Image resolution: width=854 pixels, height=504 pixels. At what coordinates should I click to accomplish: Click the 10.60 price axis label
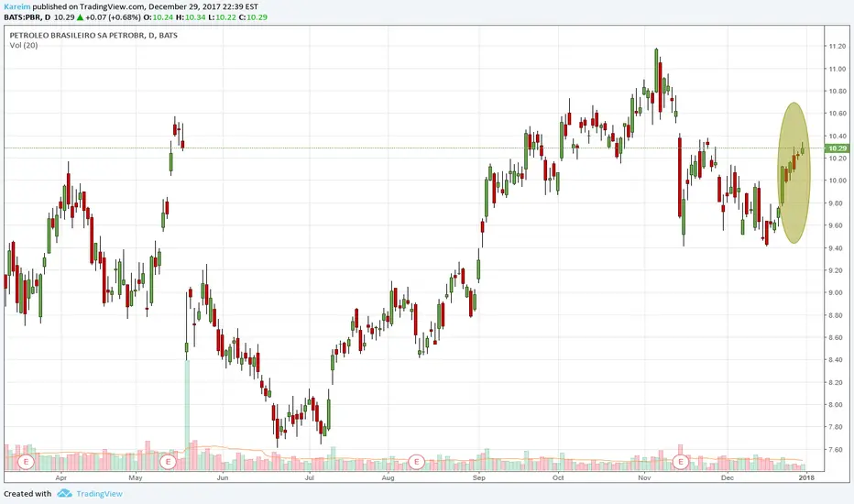(838, 114)
